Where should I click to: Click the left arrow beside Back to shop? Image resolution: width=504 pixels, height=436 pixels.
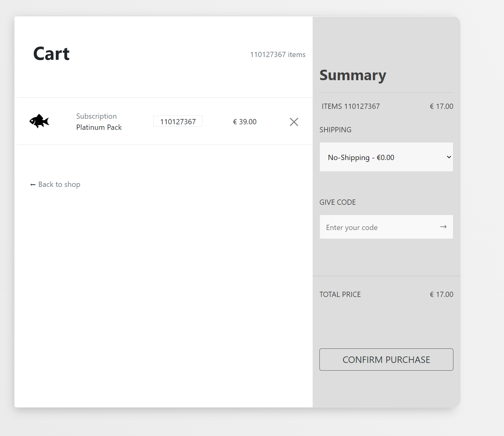[33, 185]
